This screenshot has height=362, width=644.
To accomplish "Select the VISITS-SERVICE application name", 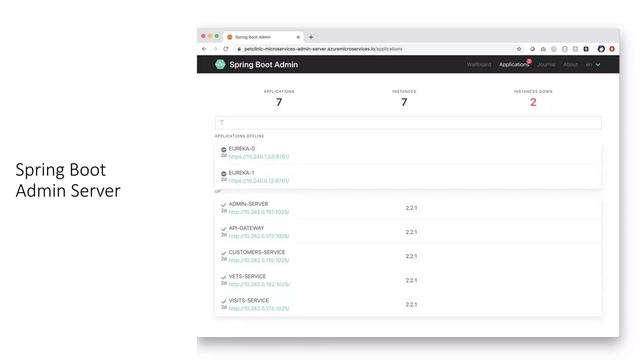I will 249,301.
